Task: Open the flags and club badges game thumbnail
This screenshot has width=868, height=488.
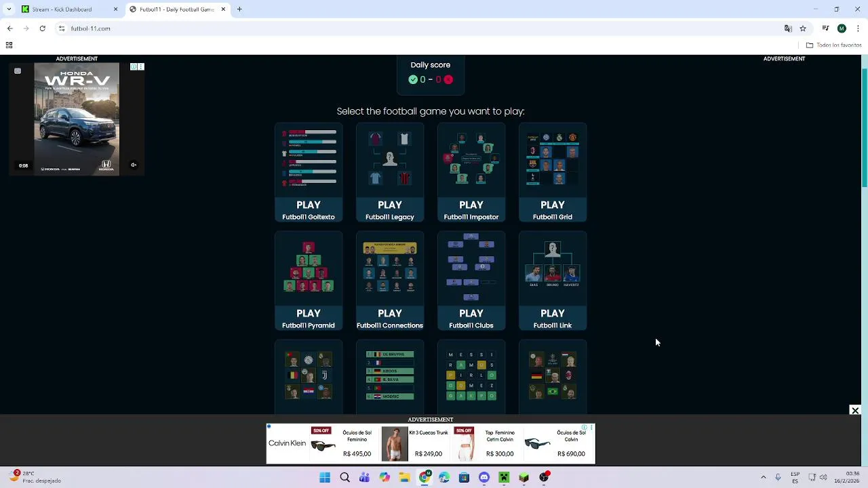Action: tap(309, 377)
